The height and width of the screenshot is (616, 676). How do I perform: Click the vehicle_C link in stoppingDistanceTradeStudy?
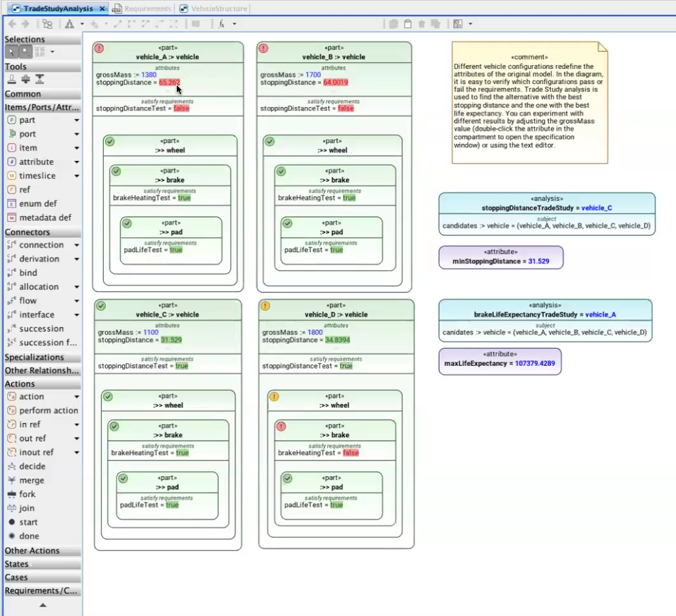(x=597, y=208)
